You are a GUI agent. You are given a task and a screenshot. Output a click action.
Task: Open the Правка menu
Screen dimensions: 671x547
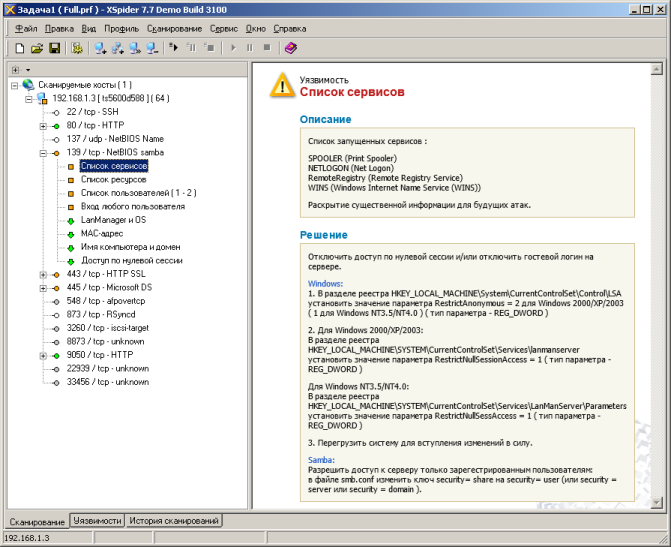click(59, 29)
